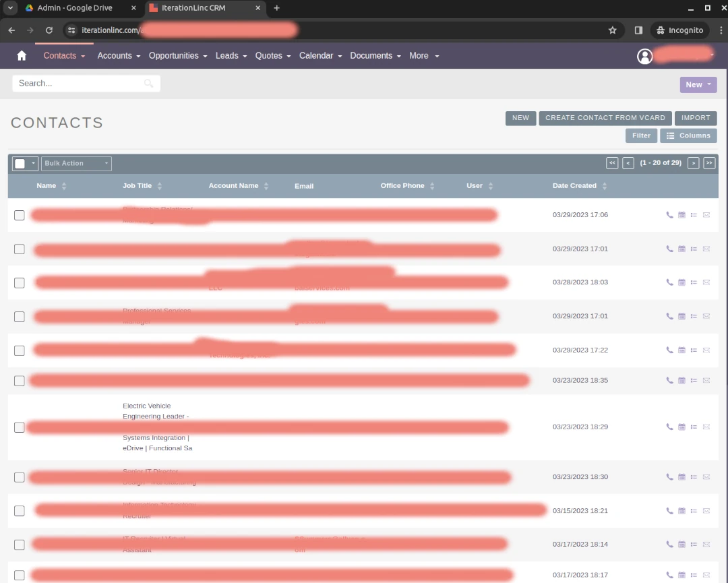Go back in browser history

pos(11,30)
